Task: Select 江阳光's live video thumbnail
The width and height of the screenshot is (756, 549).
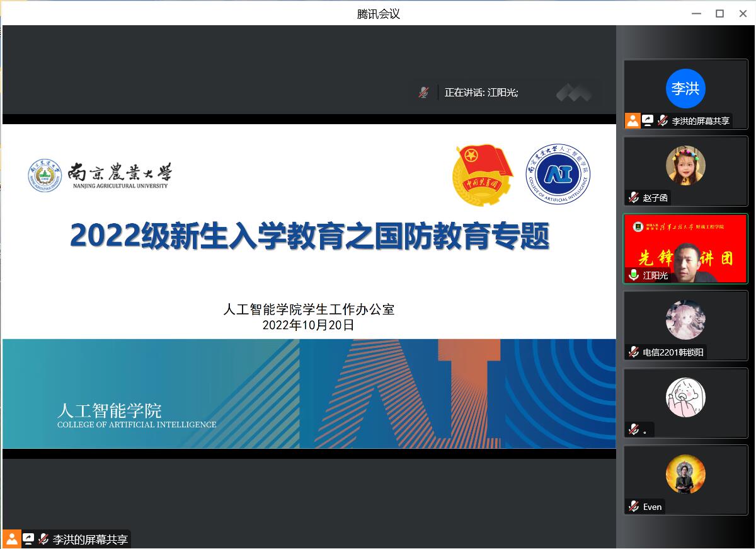Action: click(x=685, y=249)
